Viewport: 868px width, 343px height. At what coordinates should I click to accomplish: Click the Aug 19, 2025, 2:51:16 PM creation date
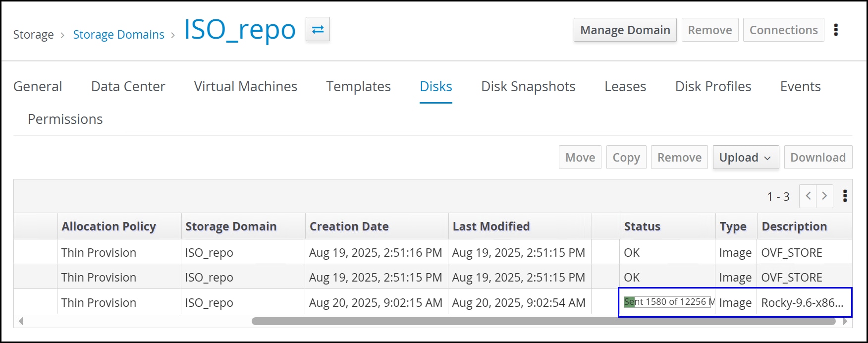(376, 252)
